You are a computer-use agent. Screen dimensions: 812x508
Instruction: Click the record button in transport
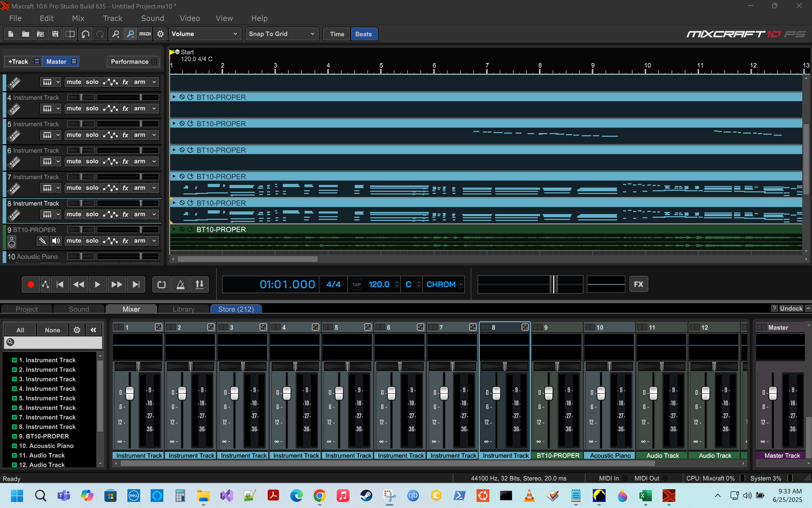point(31,285)
